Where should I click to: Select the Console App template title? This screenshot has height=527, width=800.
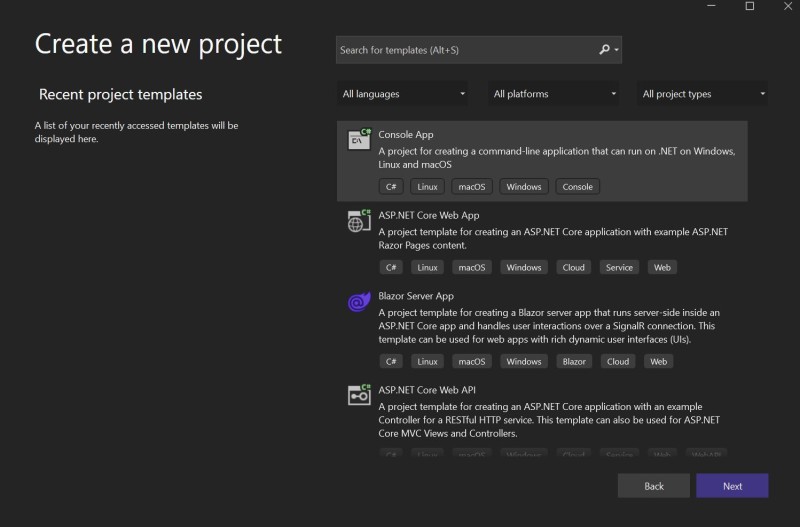point(406,135)
